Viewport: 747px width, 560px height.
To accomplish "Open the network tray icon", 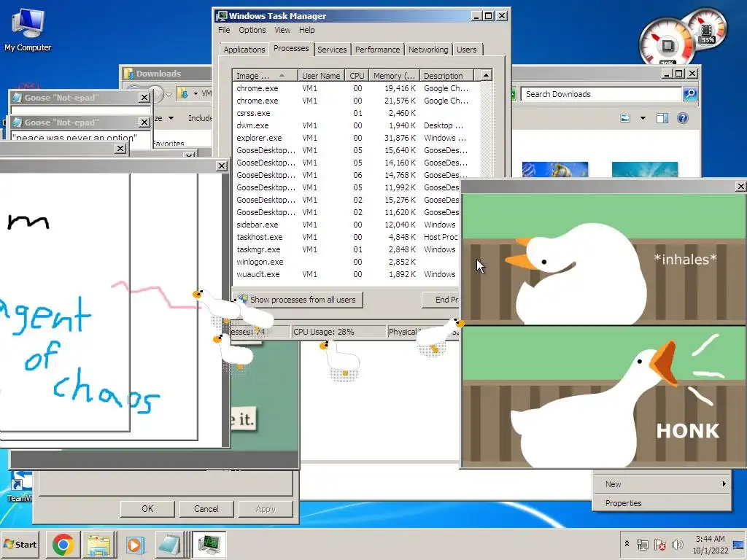I will point(642,544).
